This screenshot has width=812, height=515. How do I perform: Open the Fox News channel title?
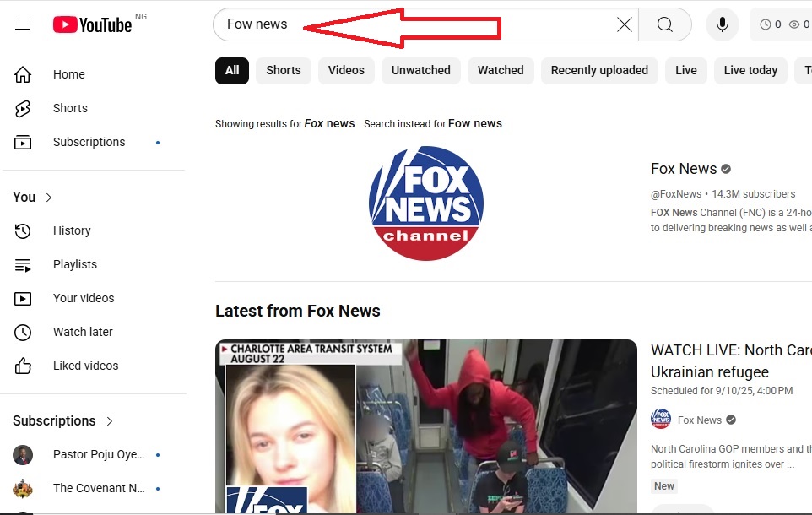point(684,169)
